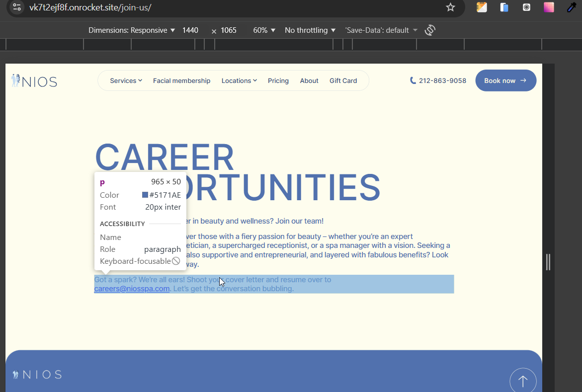
Task: Open the Dimensions: Responsive dropdown
Action: [131, 30]
